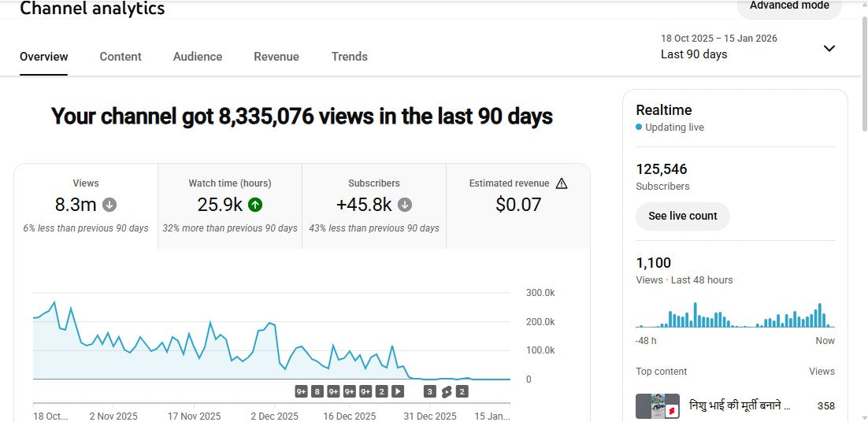Select the Watch time (hours) metric card
This screenshot has width=868, height=422.
coord(230,206)
